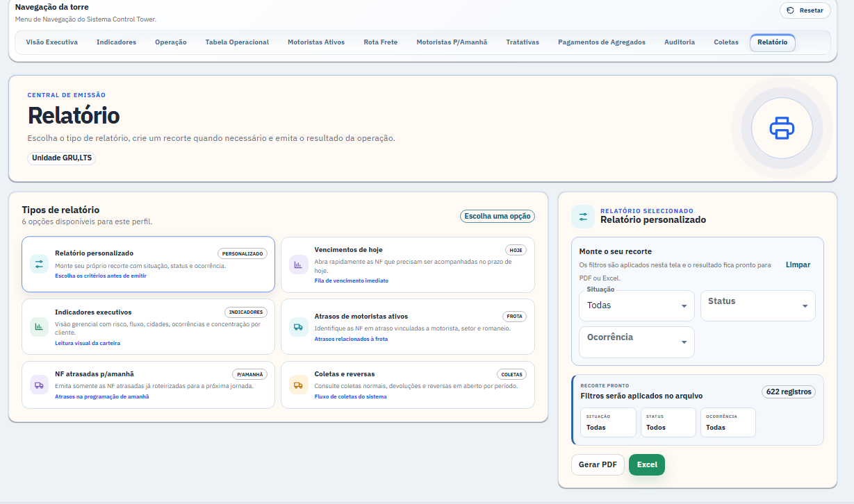This screenshot has height=504, width=854.
Task: Pick the Atrasos de motoristas ativos card
Action: pos(408,327)
